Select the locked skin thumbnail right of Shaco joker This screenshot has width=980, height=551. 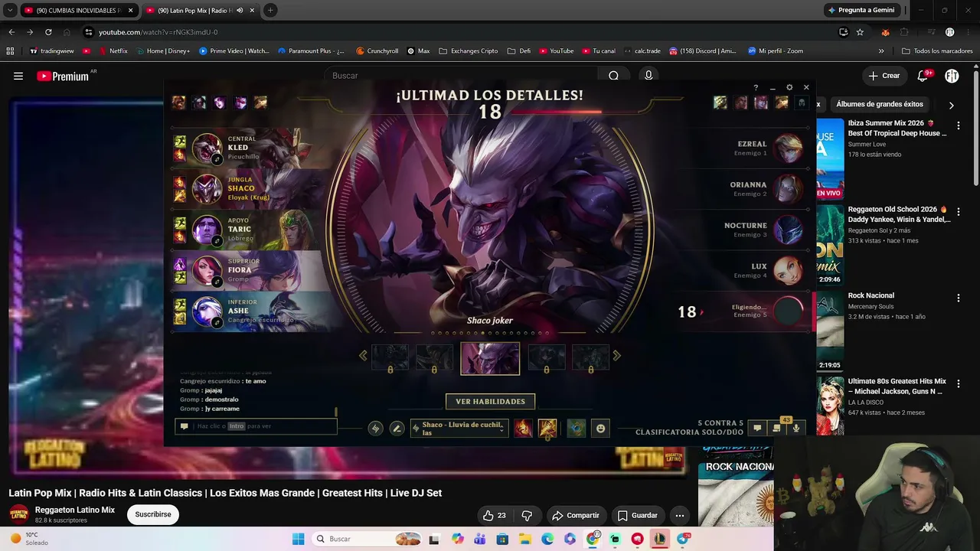pos(547,357)
